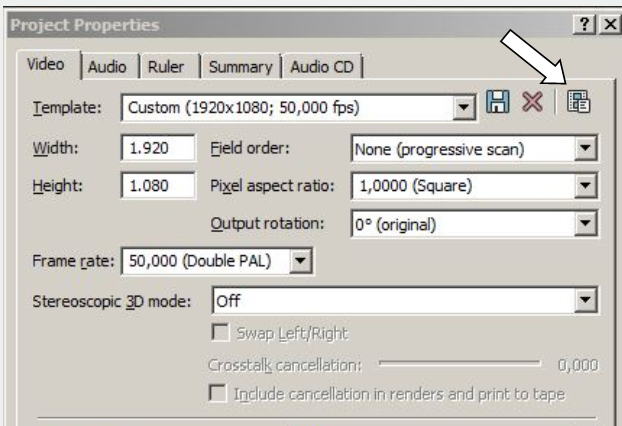
Task: Expand the Pixel aspect ratio dropdown arrow
Action: (x=586, y=185)
